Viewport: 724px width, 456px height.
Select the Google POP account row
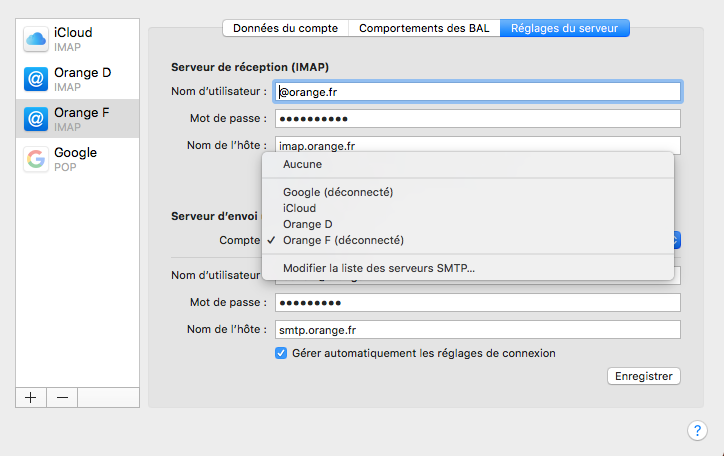point(78,159)
